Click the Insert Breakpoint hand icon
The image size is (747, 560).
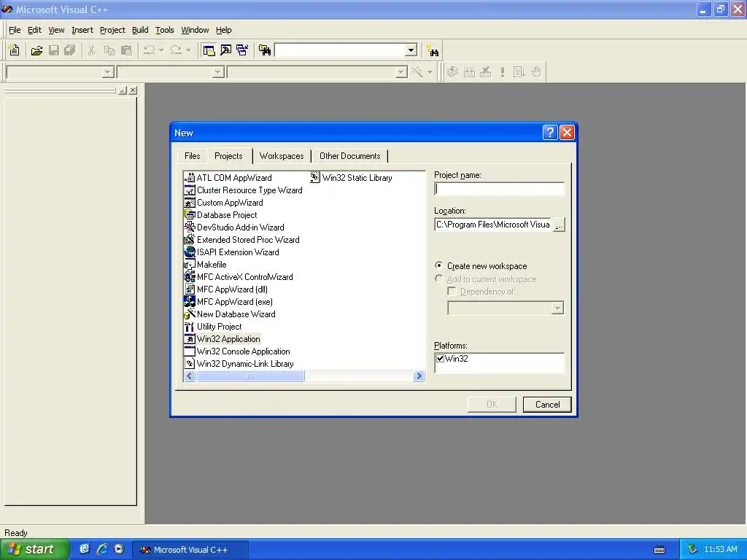click(x=536, y=72)
